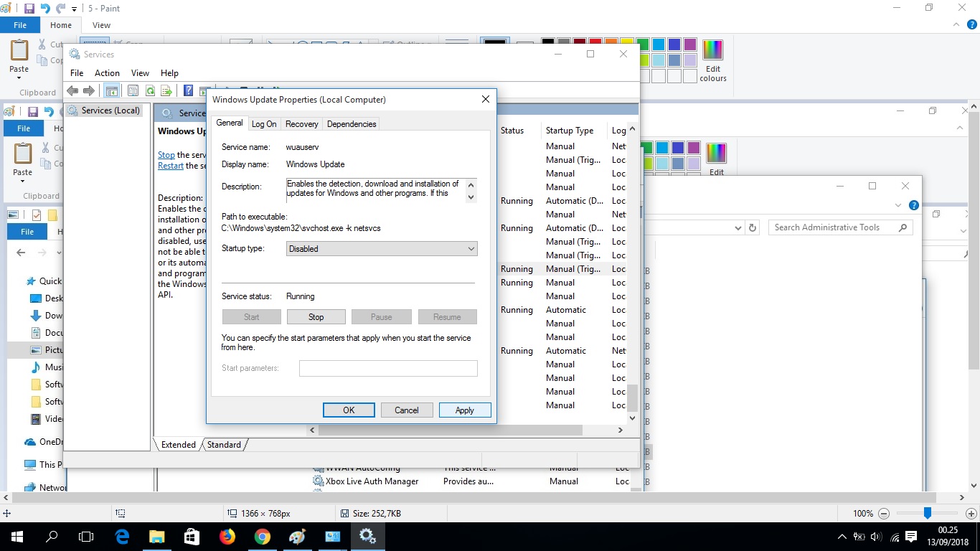Click the Back arrow in Services toolbar

click(72, 90)
